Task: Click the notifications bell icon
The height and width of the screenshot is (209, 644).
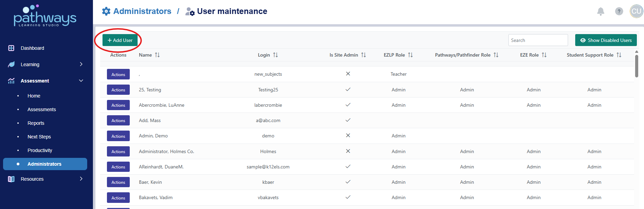Action: pyautogui.click(x=600, y=11)
